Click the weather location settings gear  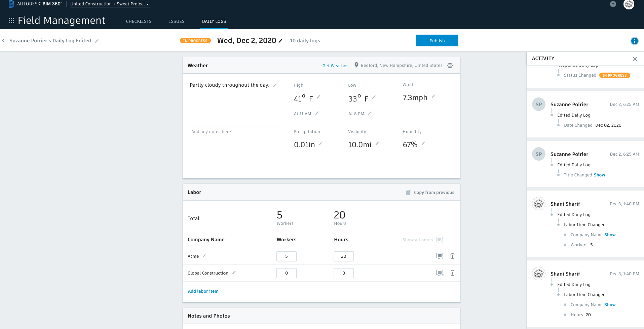(x=450, y=66)
